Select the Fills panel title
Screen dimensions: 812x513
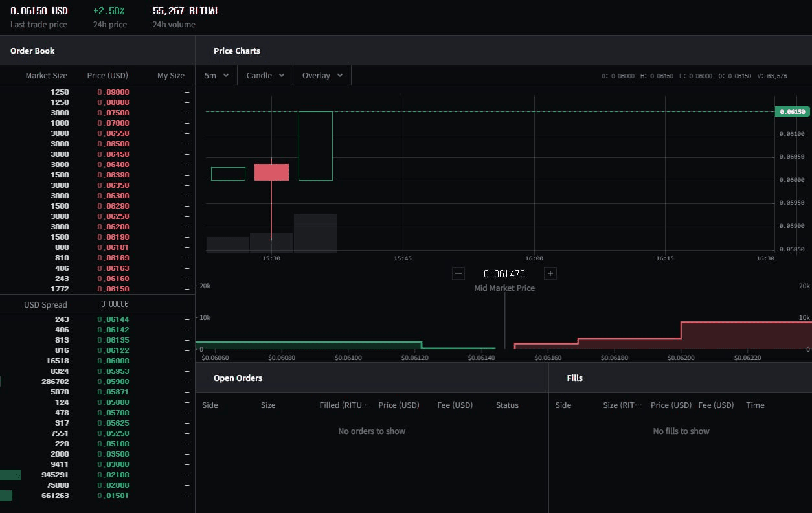tap(574, 378)
